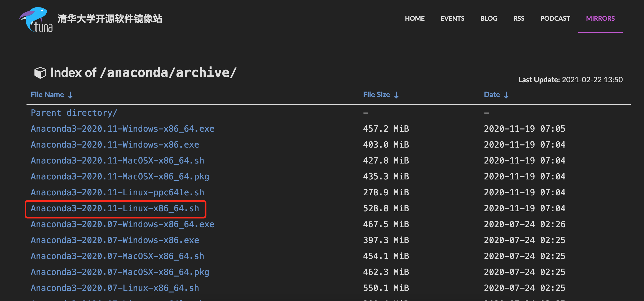Open the HOME menu item
Screen dimensions: 644x301
[414, 18]
